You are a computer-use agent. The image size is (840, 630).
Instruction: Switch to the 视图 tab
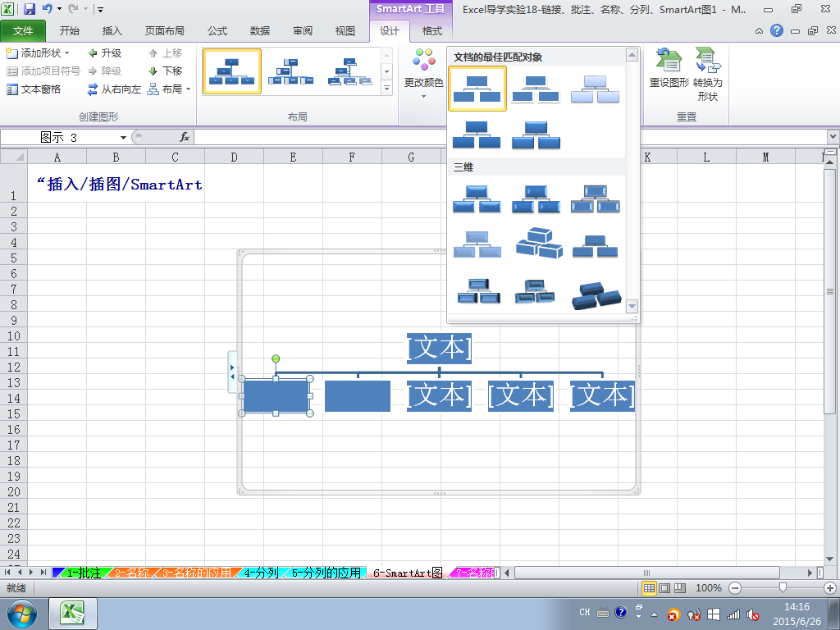[345, 31]
